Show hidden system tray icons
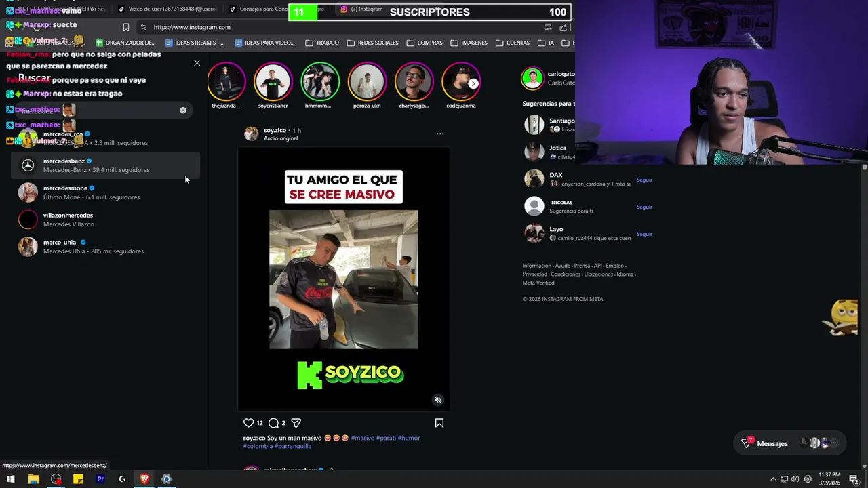This screenshot has height=488, width=868. (x=773, y=479)
